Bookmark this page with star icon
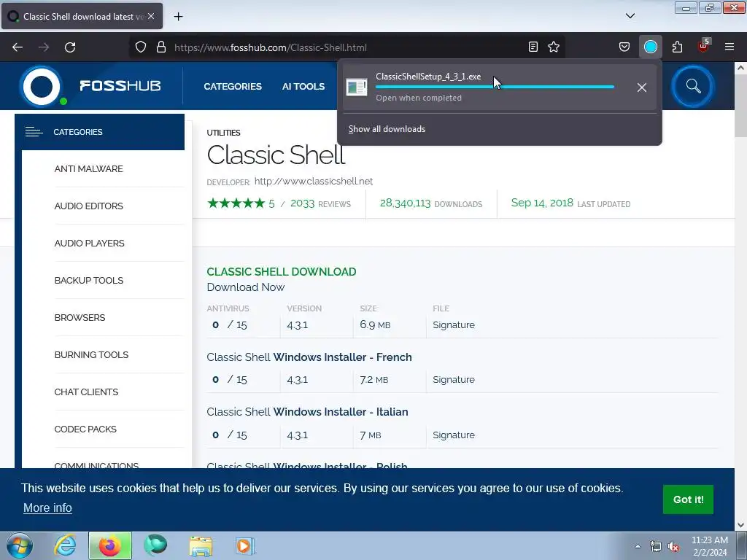The width and height of the screenshot is (747, 560). tap(554, 47)
